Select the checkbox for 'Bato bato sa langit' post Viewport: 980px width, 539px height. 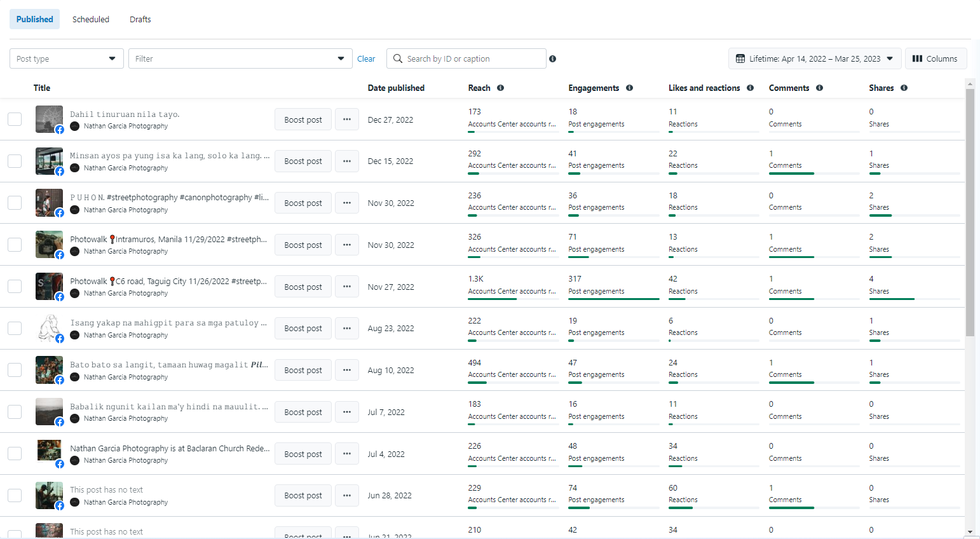15,370
